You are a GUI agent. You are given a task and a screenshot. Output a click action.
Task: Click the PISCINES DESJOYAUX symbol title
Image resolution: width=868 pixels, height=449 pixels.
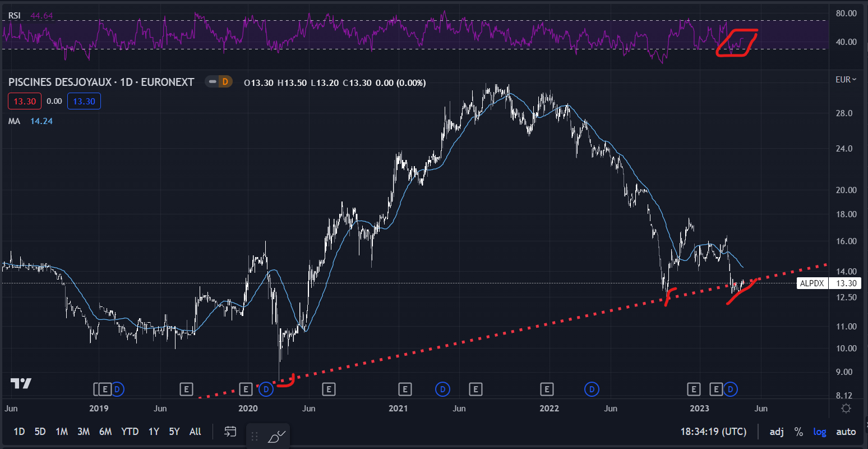[x=101, y=82]
